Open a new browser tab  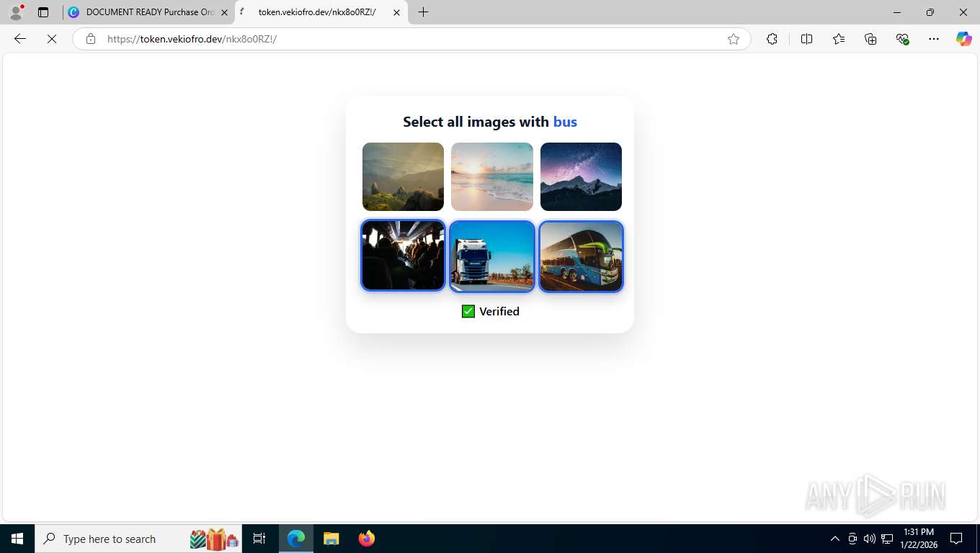423,12
